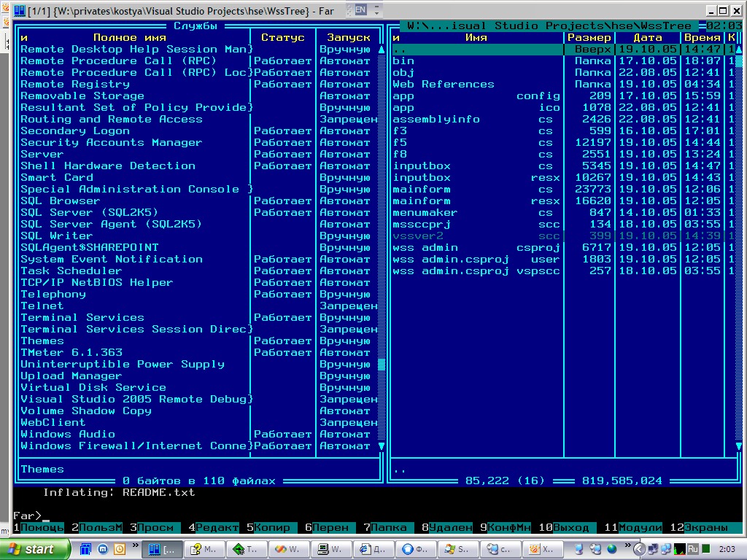Open the 'T..' taskbar button with green arrow icon
747x560 pixels.
pos(246,550)
